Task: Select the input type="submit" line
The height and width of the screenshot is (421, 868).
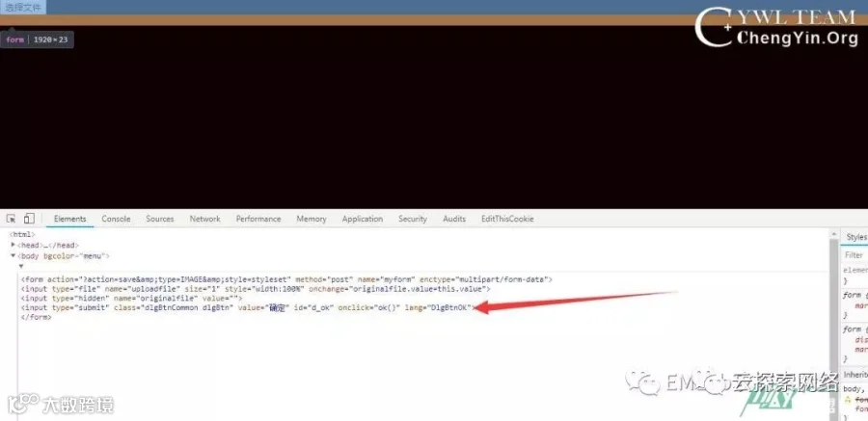Action: click(x=248, y=307)
